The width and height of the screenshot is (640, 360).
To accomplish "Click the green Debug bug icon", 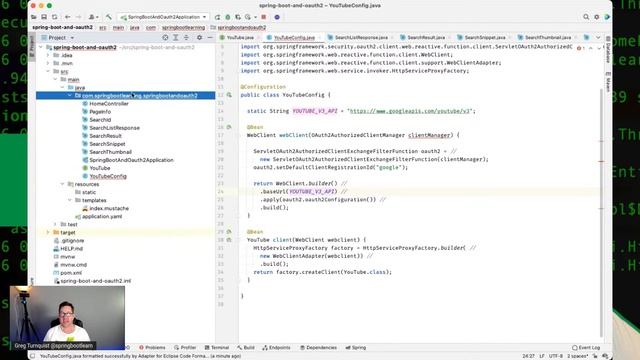I will click(x=228, y=17).
